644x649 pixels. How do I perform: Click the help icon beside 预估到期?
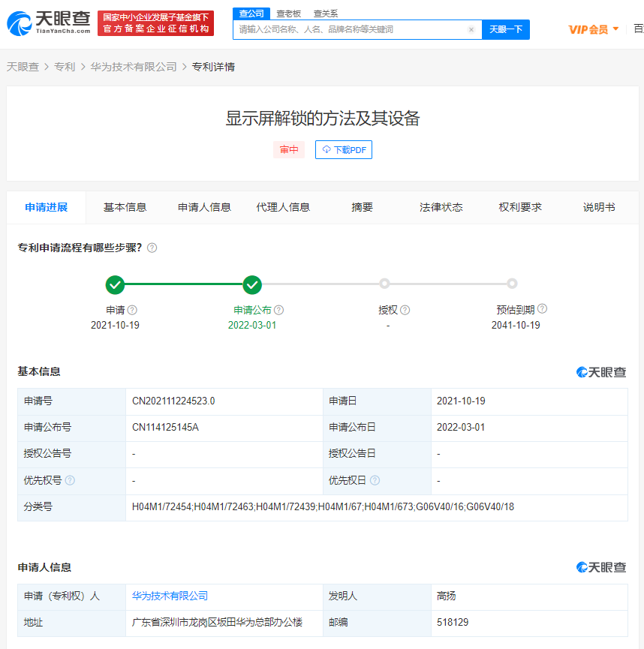click(542, 309)
